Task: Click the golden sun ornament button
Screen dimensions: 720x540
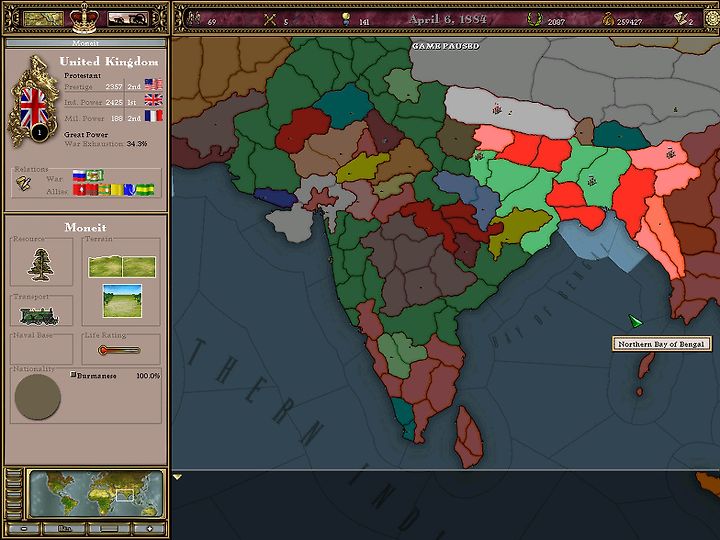Action: click(713, 19)
